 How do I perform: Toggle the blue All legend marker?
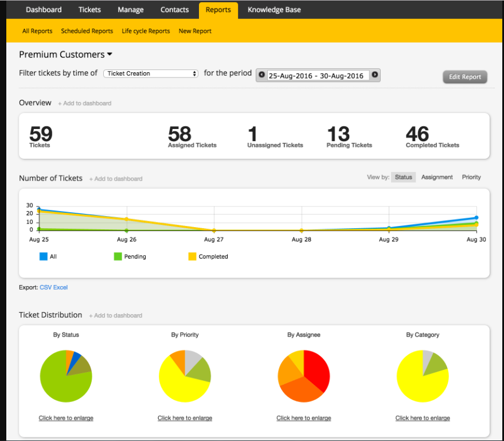click(x=44, y=256)
